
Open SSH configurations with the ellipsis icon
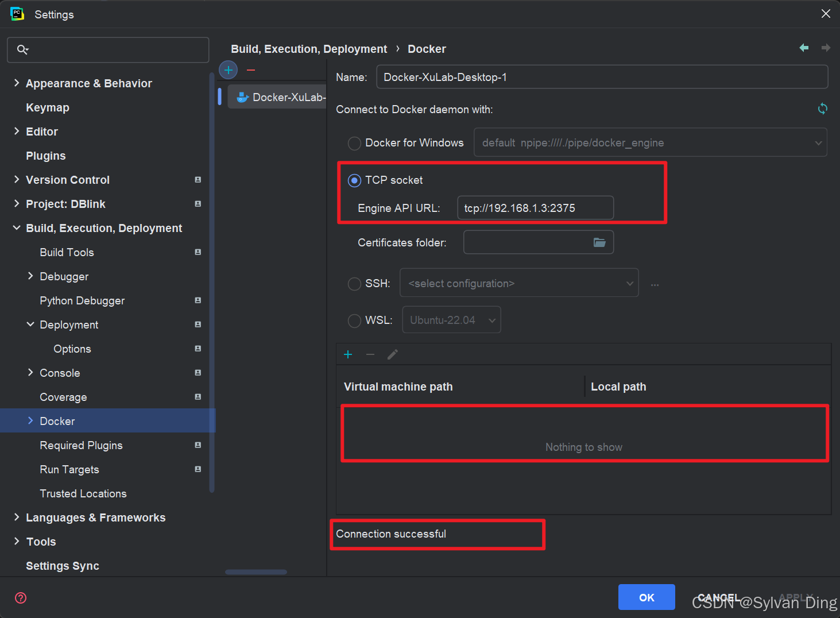coord(655,284)
